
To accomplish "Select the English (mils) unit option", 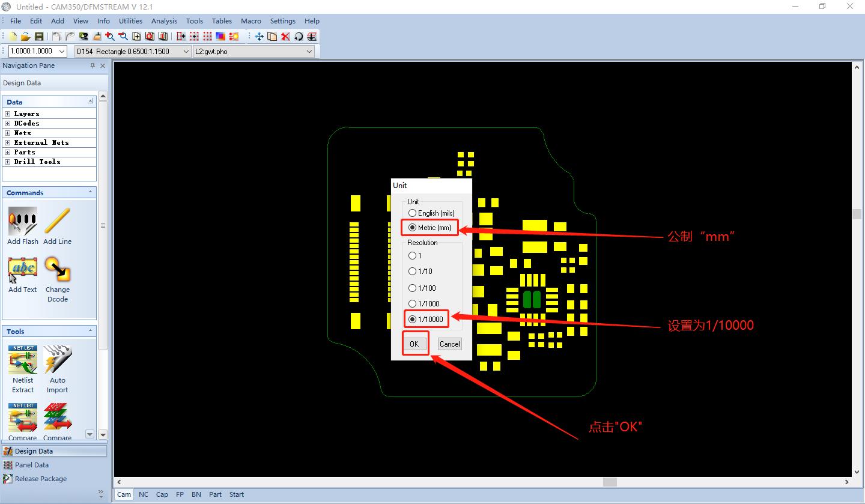I will click(x=412, y=213).
